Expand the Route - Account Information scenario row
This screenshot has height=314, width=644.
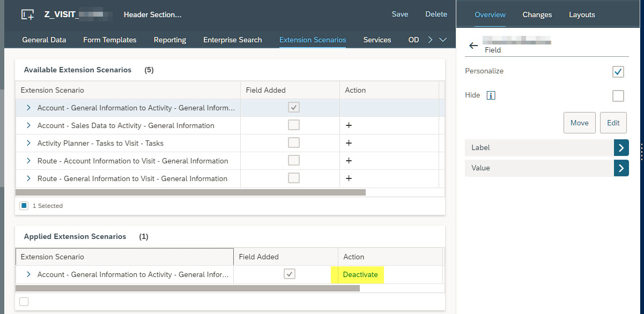[28, 161]
